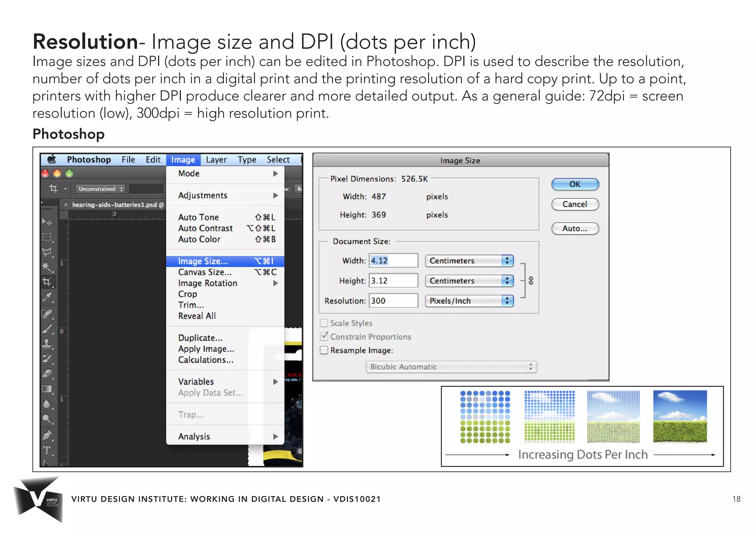Click the green zoom window button
Image resolution: width=756 pixels, height=535 pixels.
click(69, 173)
